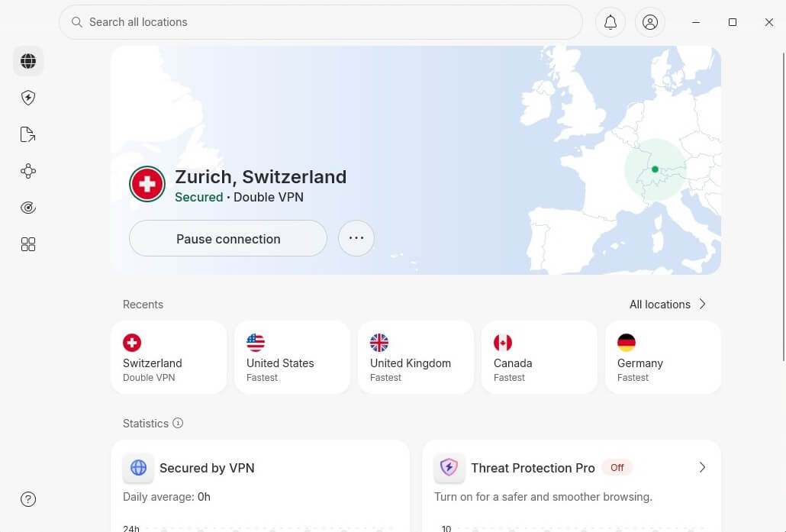
Task: Open the file sharing sidebar icon
Action: pyautogui.click(x=28, y=134)
